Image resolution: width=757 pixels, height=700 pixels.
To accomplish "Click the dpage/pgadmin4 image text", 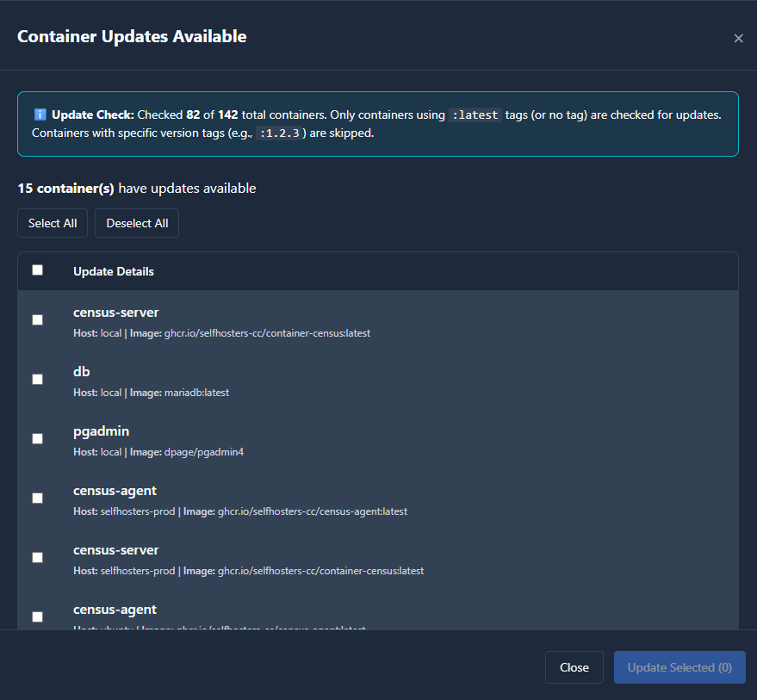I will coord(204,452).
